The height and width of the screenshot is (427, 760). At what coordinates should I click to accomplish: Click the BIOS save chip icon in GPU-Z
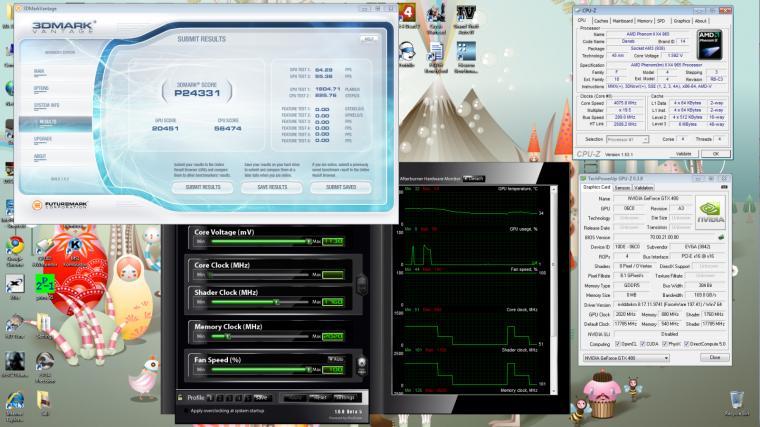[x=721, y=237]
